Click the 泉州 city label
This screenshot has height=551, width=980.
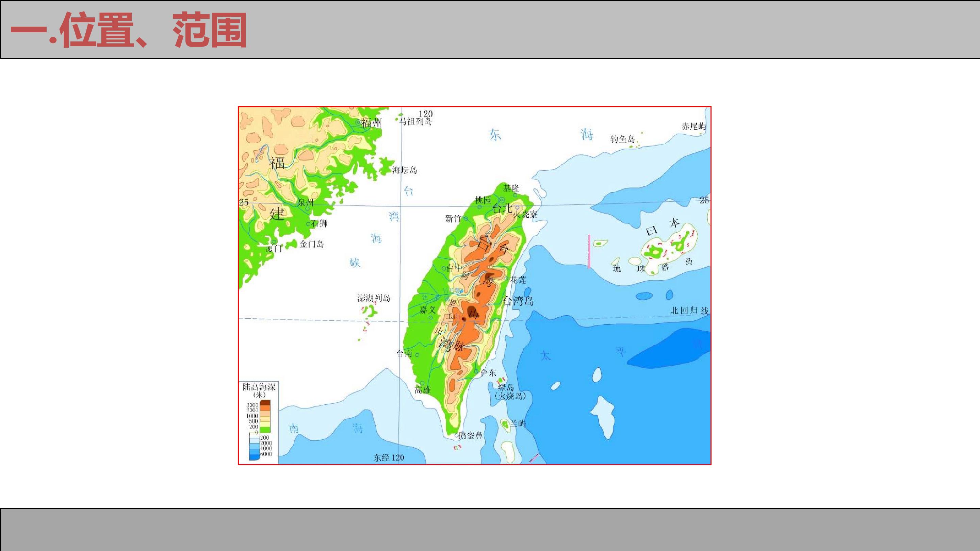tap(305, 203)
